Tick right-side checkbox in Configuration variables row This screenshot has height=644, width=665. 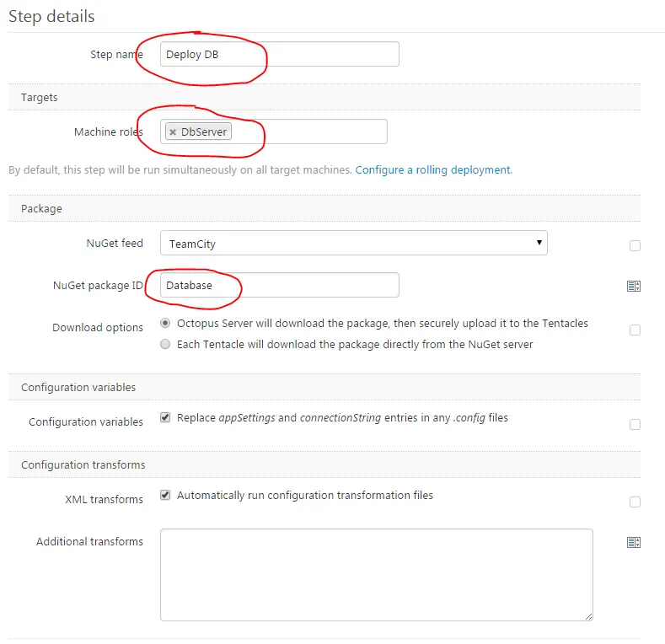pos(635,424)
